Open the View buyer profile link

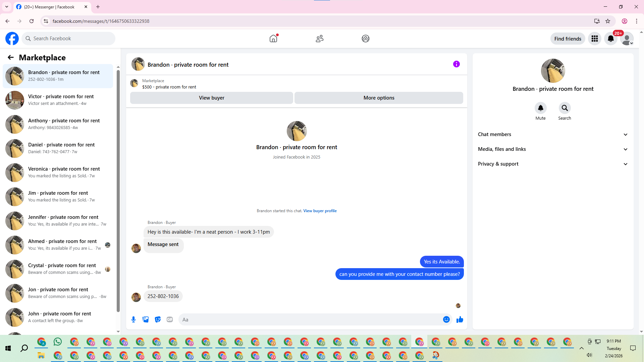tap(320, 211)
